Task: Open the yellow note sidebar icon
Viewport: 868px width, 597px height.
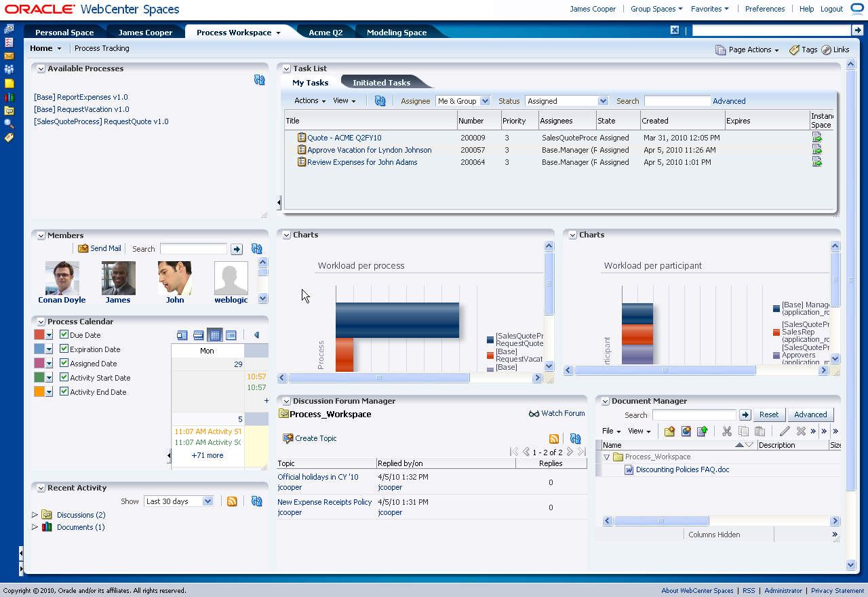Action: point(9,83)
